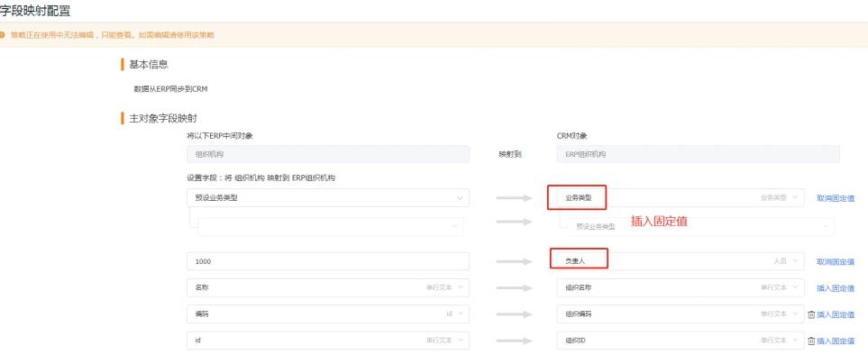
Task: Click 插入固定值 for the 组织ID row
Action: (x=836, y=341)
